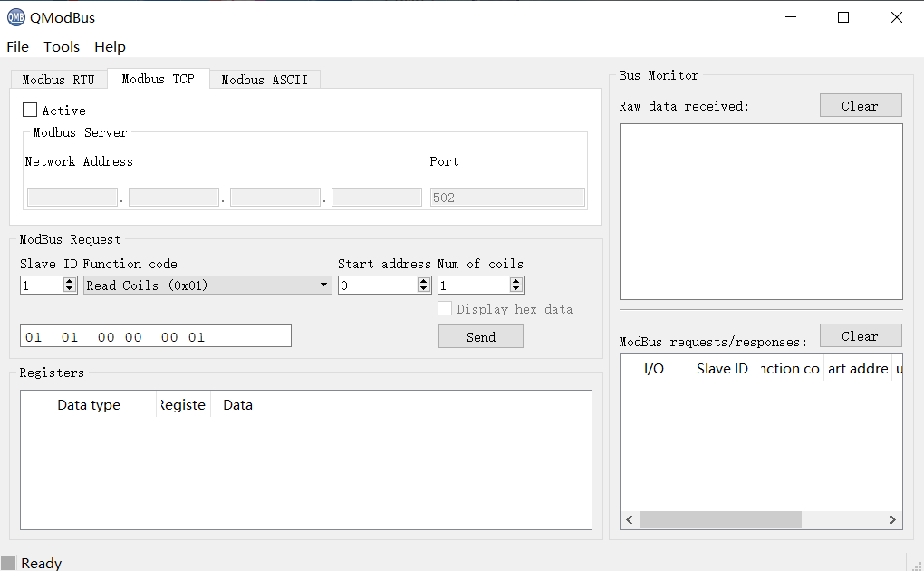Increase the Slave ID with up arrow
The width and height of the screenshot is (924, 571).
pyautogui.click(x=70, y=281)
